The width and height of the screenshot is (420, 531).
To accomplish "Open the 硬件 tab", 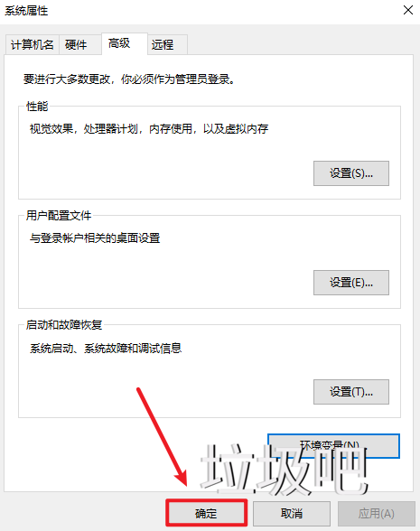I will click(x=79, y=45).
